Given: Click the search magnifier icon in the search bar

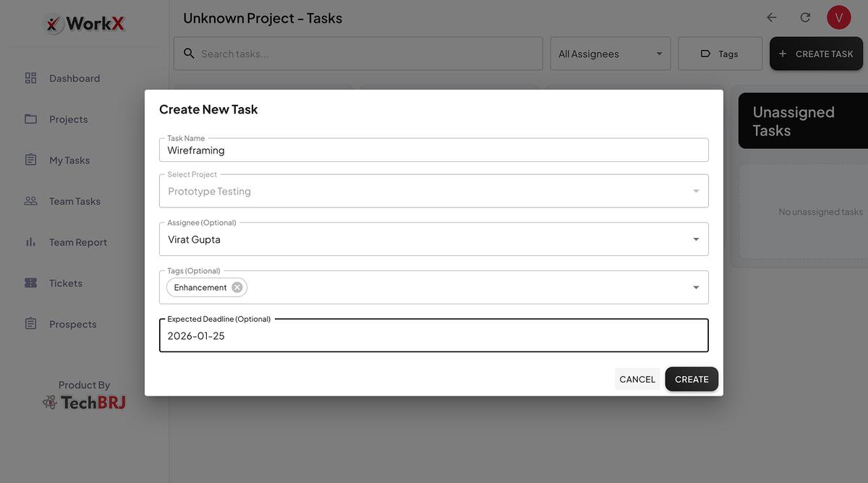Looking at the screenshot, I should [x=189, y=53].
